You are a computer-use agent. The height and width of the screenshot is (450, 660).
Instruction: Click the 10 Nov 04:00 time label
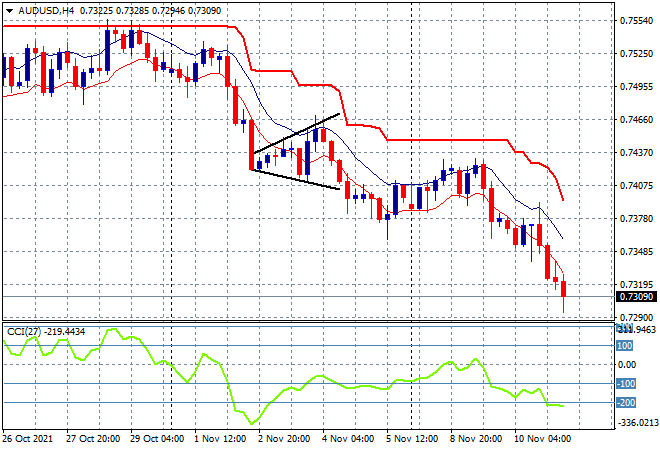[544, 438]
